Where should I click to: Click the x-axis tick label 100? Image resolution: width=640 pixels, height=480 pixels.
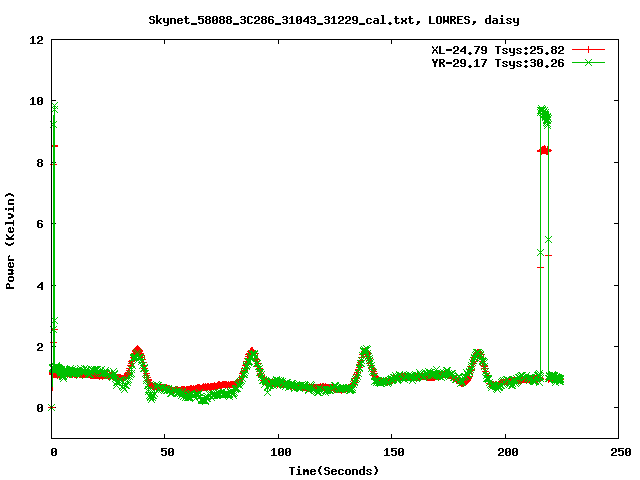click(281, 452)
